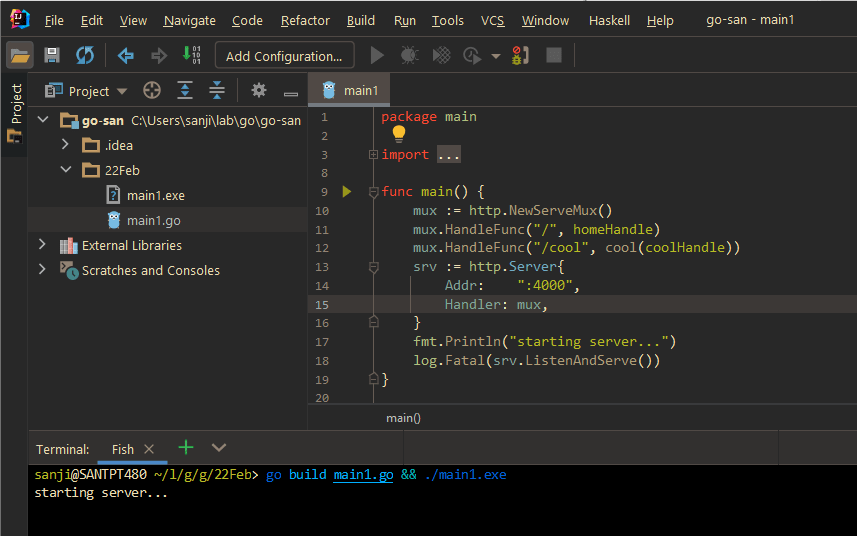The image size is (857, 536).
Task: Click the Save All floppy disk icon
Action: (53, 56)
